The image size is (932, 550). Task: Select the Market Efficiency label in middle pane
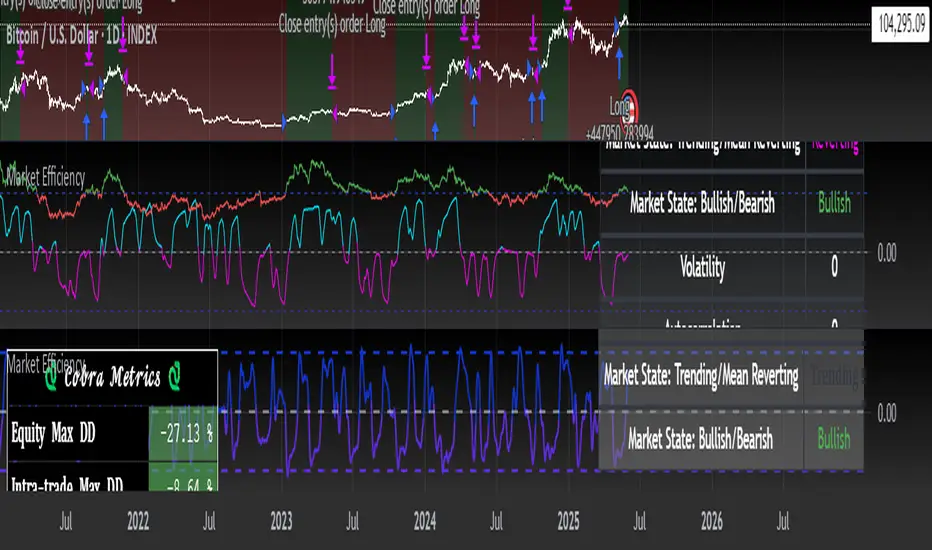[45, 178]
